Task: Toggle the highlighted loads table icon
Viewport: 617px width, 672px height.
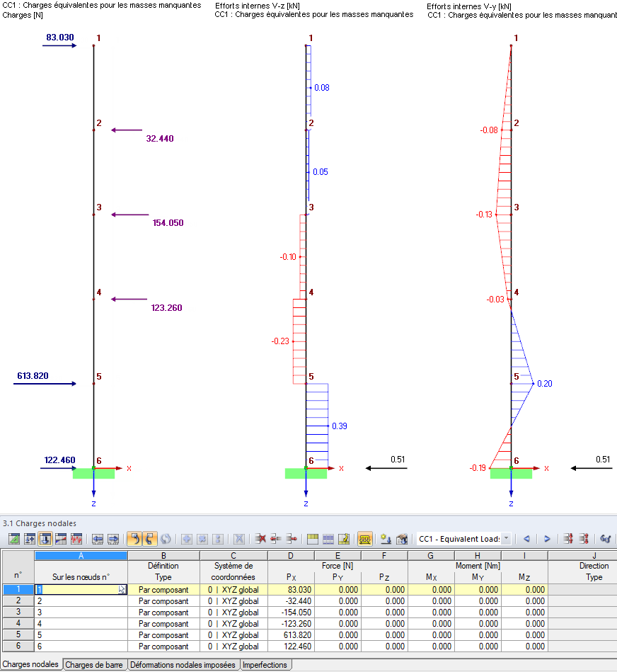Action: coord(45,539)
